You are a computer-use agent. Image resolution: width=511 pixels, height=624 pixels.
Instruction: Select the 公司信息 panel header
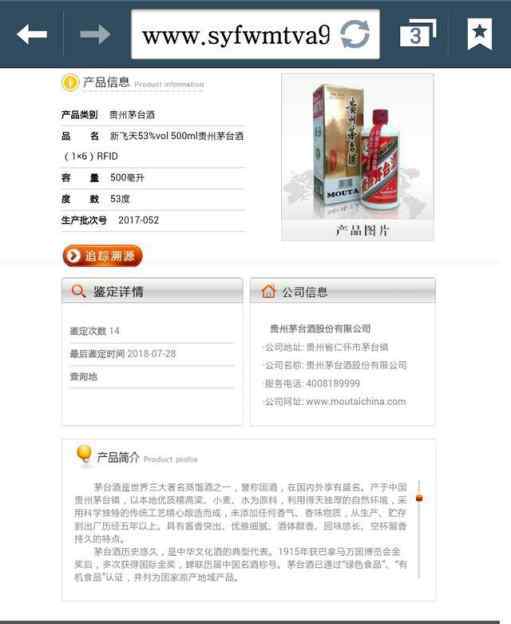tap(342, 291)
